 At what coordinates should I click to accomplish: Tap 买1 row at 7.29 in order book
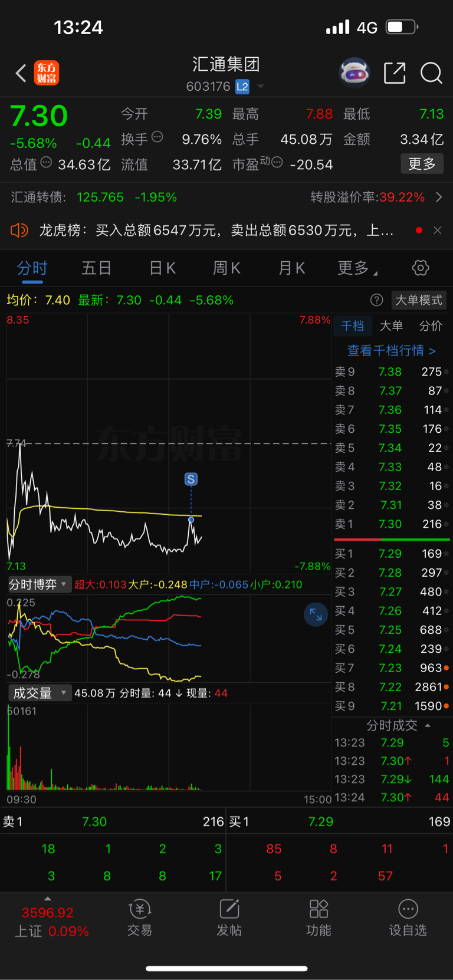click(392, 554)
